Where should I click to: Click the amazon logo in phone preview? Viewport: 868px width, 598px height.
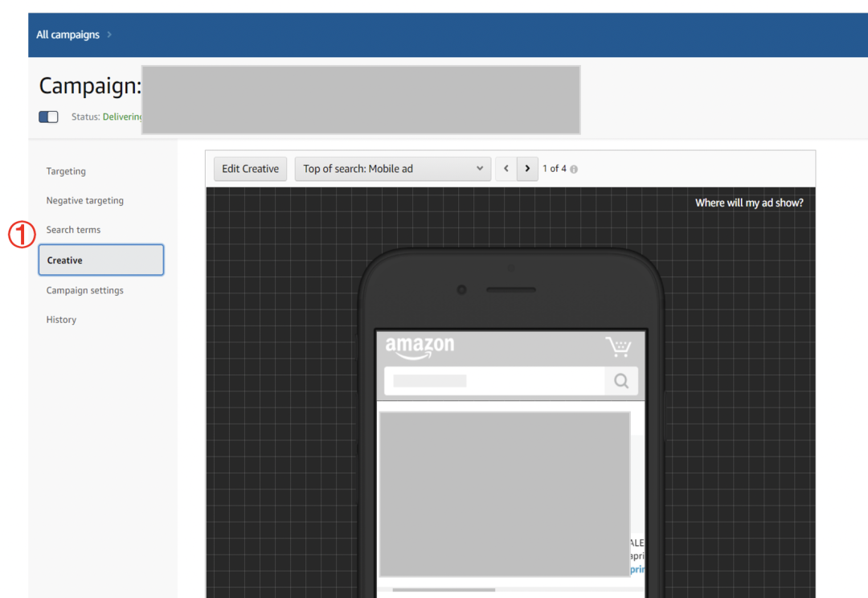[x=420, y=347]
